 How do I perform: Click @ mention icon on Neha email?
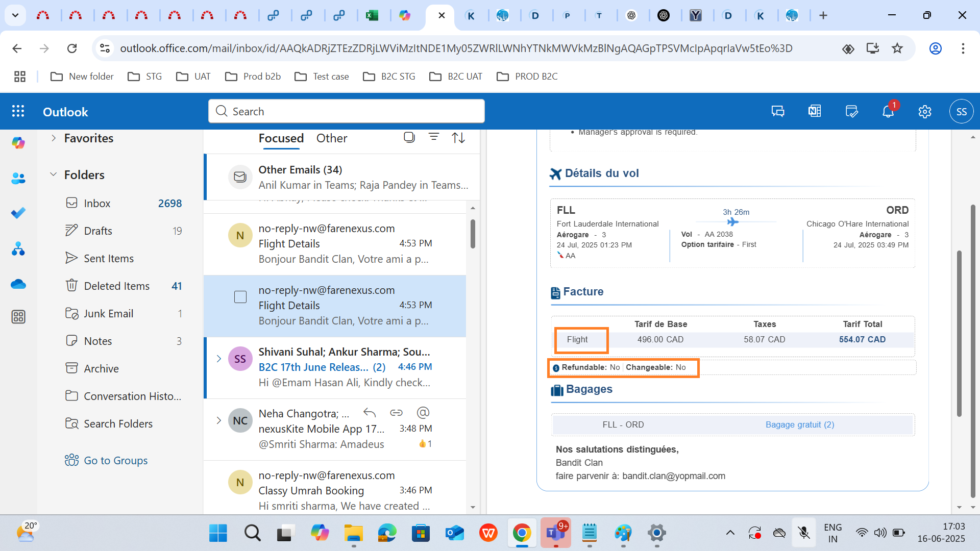pyautogui.click(x=423, y=412)
